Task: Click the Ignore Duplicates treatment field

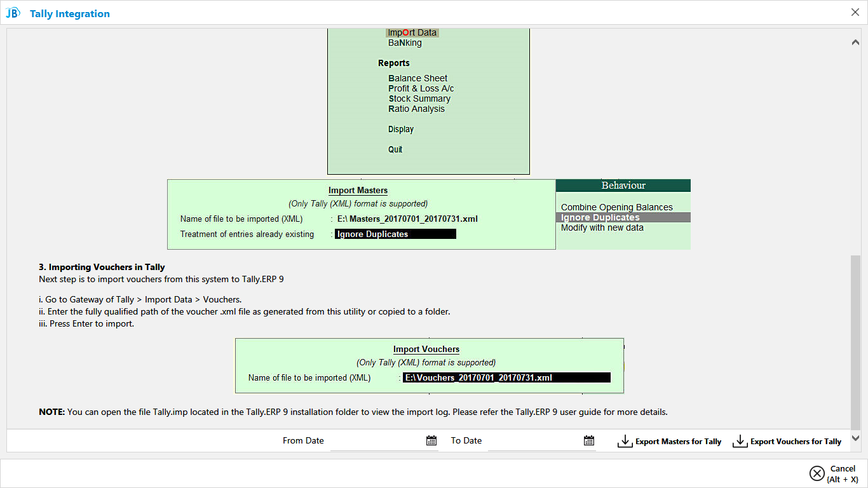Action: 395,234
